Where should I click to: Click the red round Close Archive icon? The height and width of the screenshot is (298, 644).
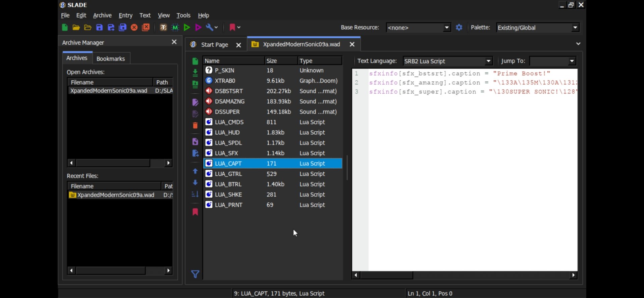tap(134, 28)
